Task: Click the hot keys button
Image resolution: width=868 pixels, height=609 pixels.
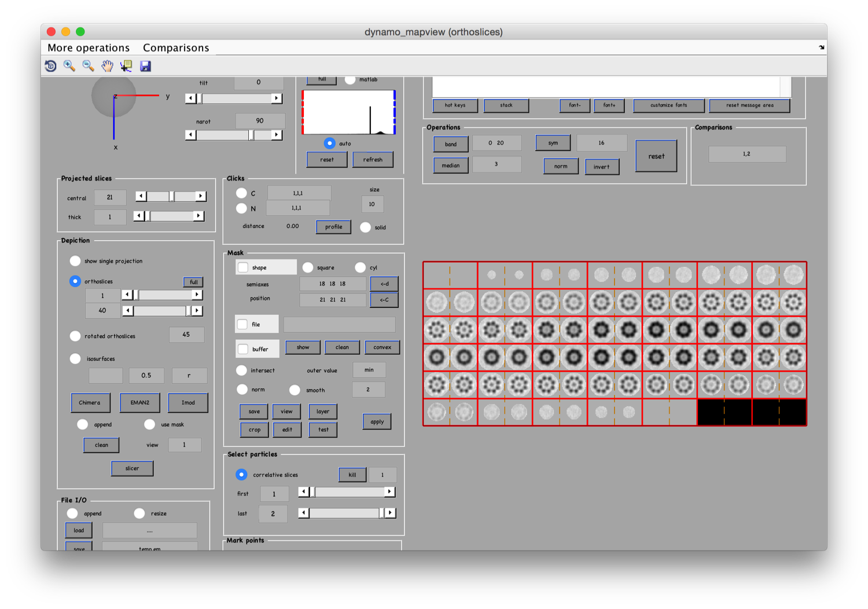Action: tap(455, 105)
